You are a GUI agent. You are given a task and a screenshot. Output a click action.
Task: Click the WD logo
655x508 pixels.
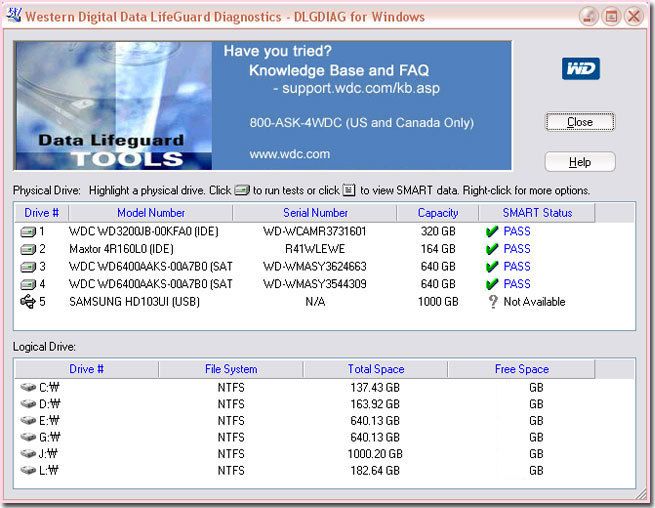[x=581, y=69]
